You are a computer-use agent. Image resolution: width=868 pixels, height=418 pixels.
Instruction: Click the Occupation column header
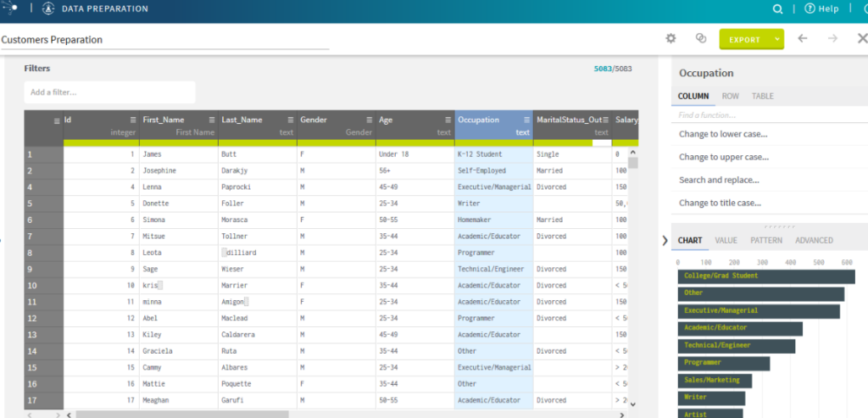pyautogui.click(x=494, y=125)
